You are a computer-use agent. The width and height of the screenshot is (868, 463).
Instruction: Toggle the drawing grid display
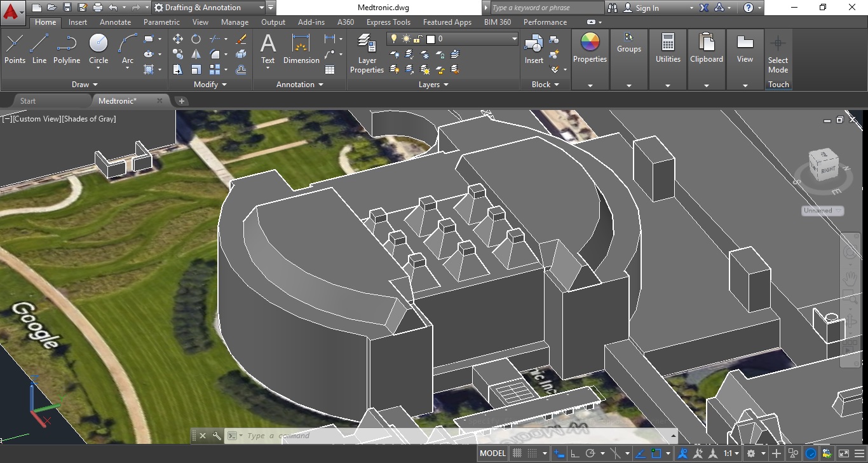click(x=517, y=453)
